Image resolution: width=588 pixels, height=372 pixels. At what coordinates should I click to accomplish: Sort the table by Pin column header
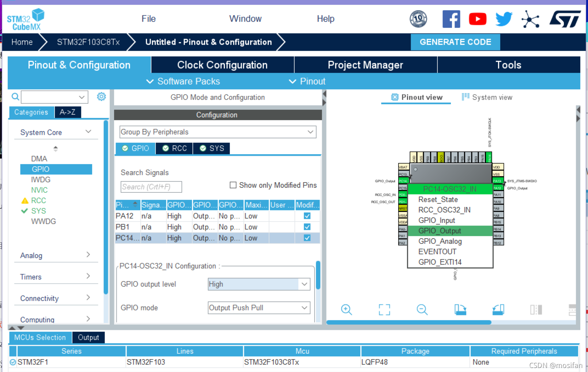[127, 205]
